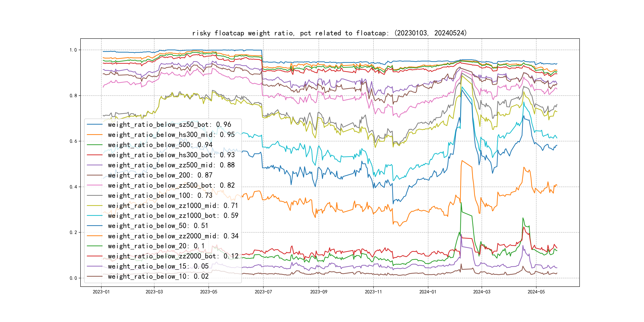Screen dimensions: 644x322
Task: Click gray line swatch for weight_ratio_below_100
Action: click(95, 196)
